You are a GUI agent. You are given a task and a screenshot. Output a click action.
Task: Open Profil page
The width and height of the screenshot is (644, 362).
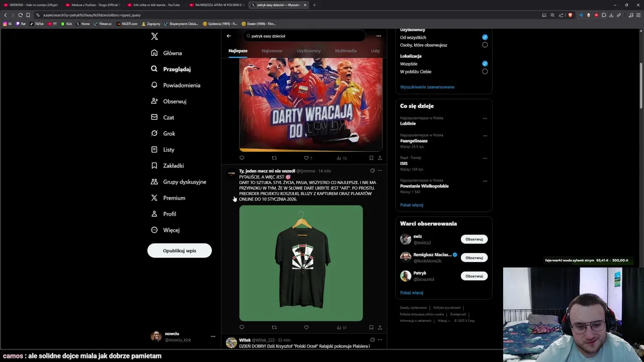point(164,214)
